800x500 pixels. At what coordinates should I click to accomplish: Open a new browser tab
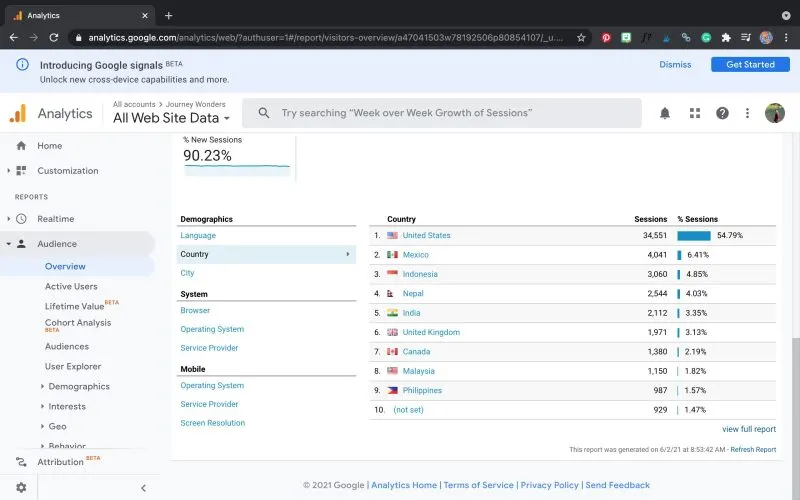168,15
